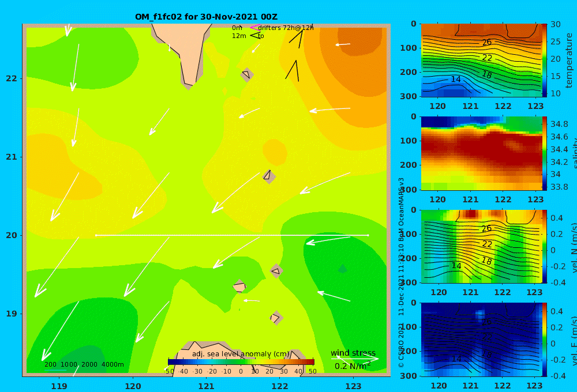Click latitude label 21 on the main map
The height and width of the screenshot is (392, 577).
pos(12,157)
